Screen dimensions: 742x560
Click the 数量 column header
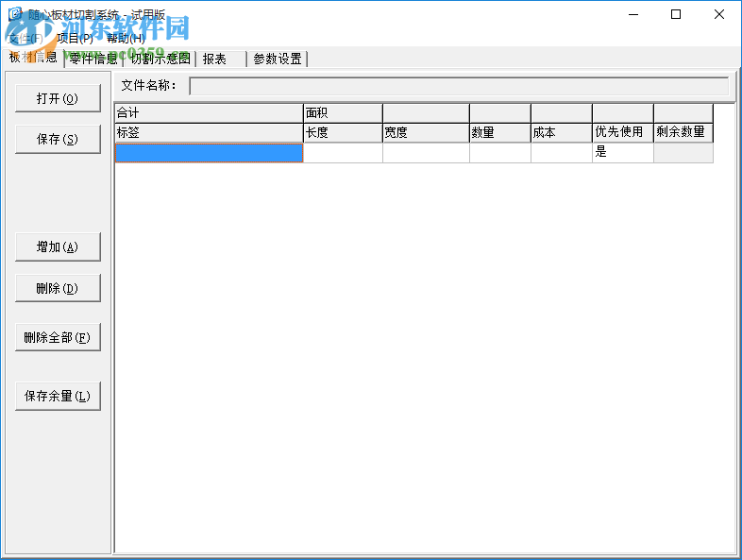coord(500,133)
